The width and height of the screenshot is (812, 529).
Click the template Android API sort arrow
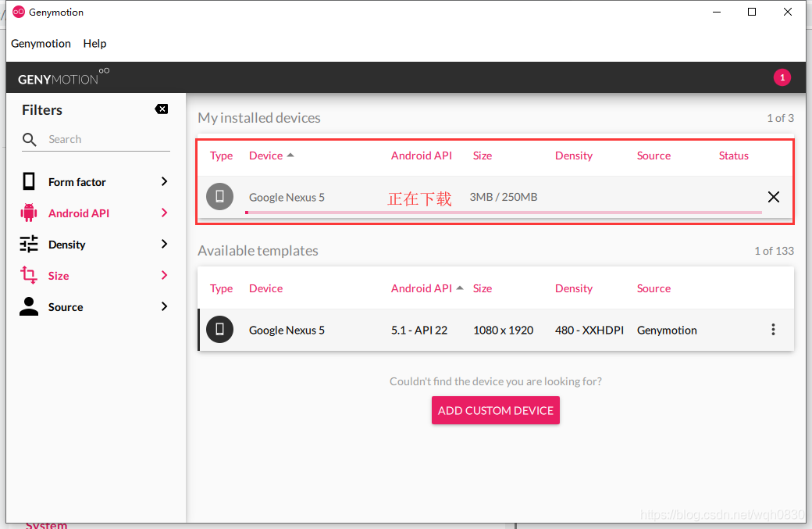(459, 288)
